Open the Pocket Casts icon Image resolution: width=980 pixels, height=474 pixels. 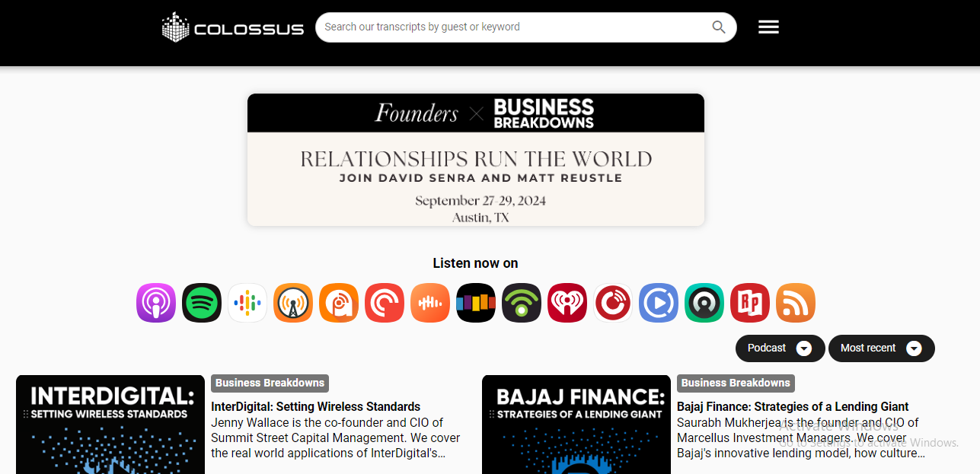pyautogui.click(x=385, y=303)
